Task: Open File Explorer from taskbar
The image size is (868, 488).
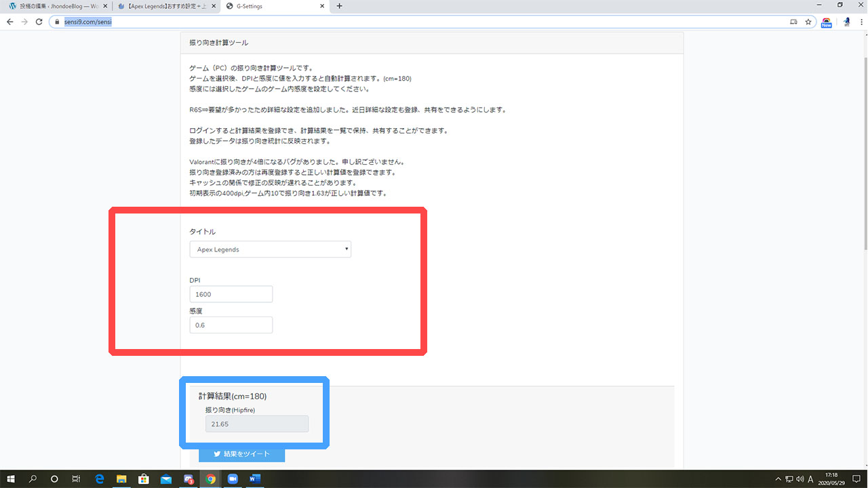Action: click(121, 479)
